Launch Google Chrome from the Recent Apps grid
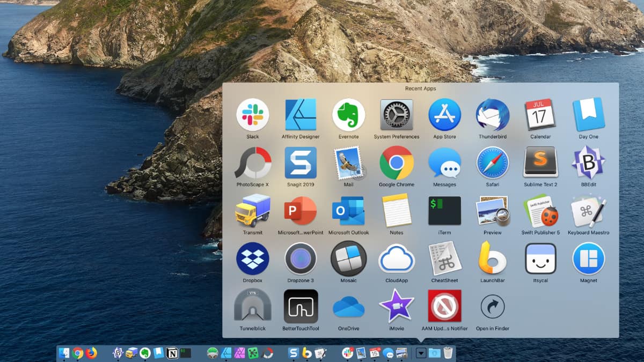The image size is (644, 362). [397, 162]
